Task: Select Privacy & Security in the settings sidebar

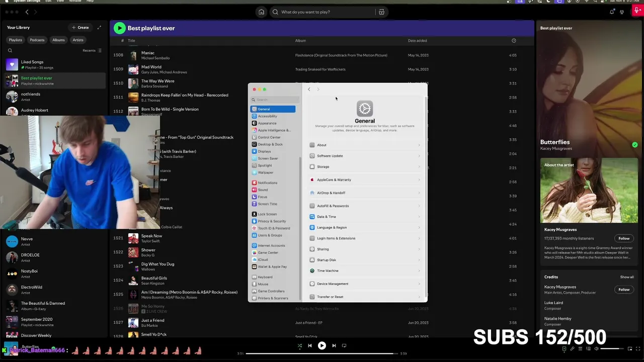Action: point(273,221)
